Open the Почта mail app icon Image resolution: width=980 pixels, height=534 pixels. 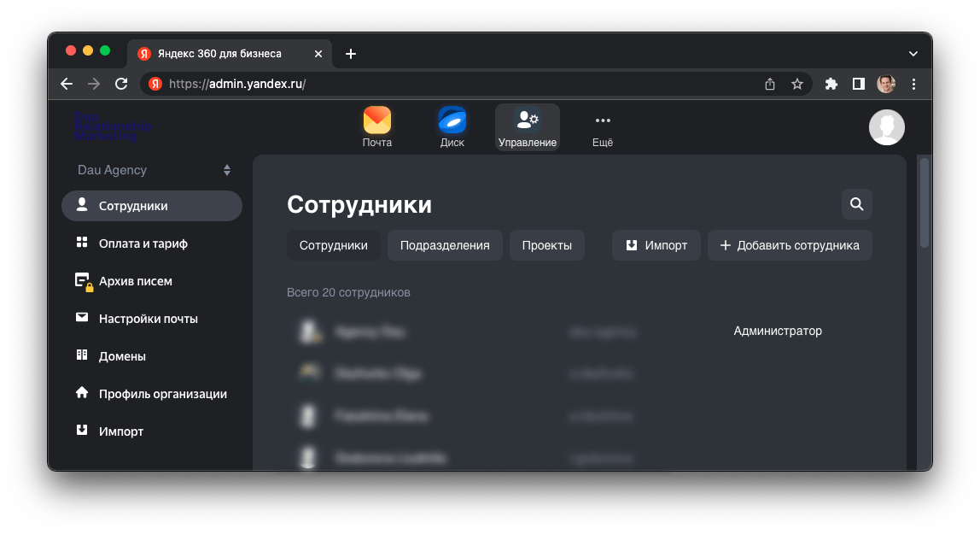click(376, 127)
